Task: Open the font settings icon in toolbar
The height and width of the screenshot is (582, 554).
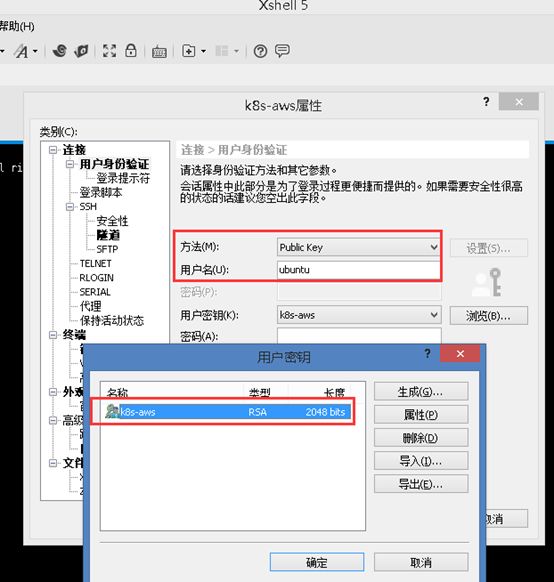Action: point(22,51)
